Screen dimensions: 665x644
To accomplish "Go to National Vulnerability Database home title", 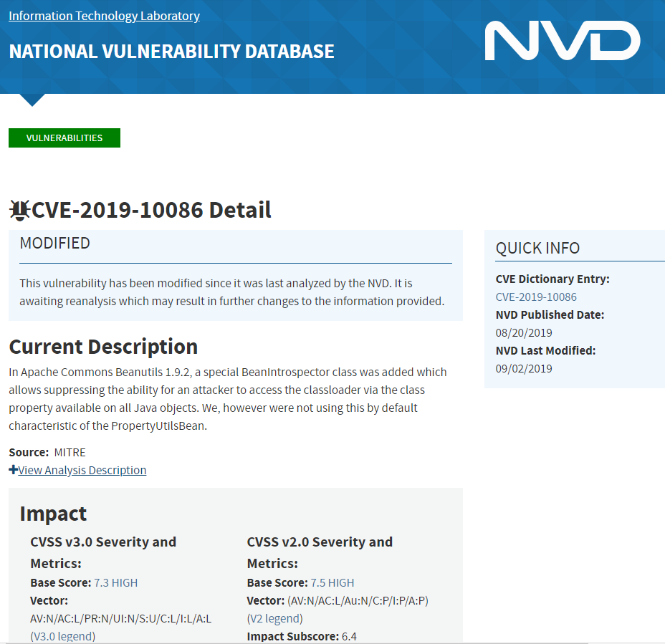I will [x=171, y=52].
